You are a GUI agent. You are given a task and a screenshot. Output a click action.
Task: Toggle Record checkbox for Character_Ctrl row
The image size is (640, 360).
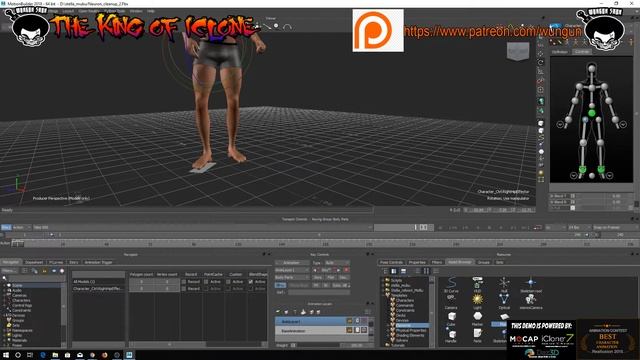(184, 289)
